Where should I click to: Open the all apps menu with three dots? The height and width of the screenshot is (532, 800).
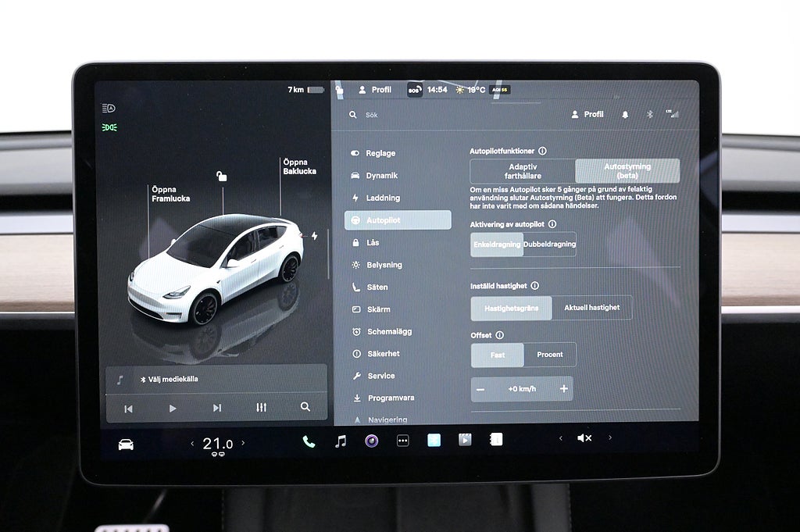tap(402, 441)
